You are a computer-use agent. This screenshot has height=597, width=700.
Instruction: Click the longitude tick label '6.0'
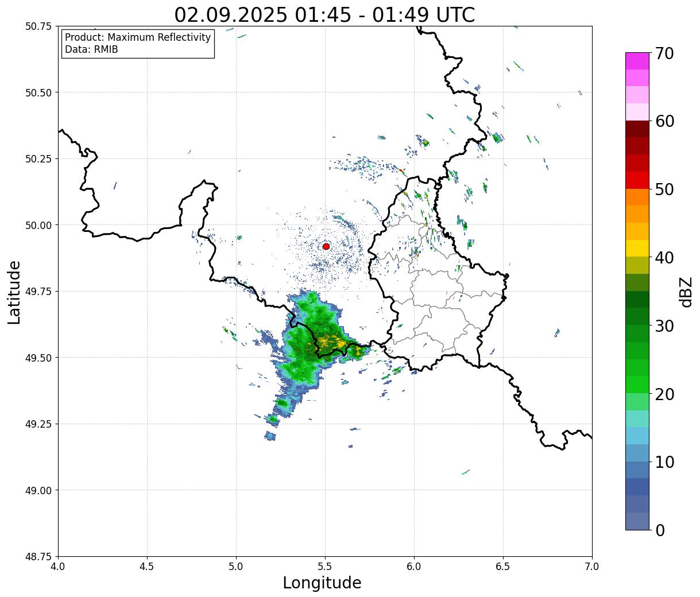point(414,566)
